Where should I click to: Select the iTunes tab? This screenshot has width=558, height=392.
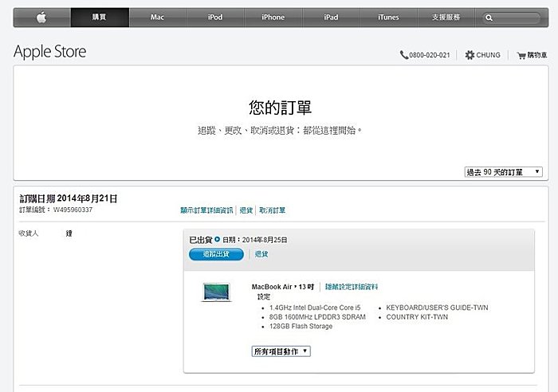click(388, 17)
